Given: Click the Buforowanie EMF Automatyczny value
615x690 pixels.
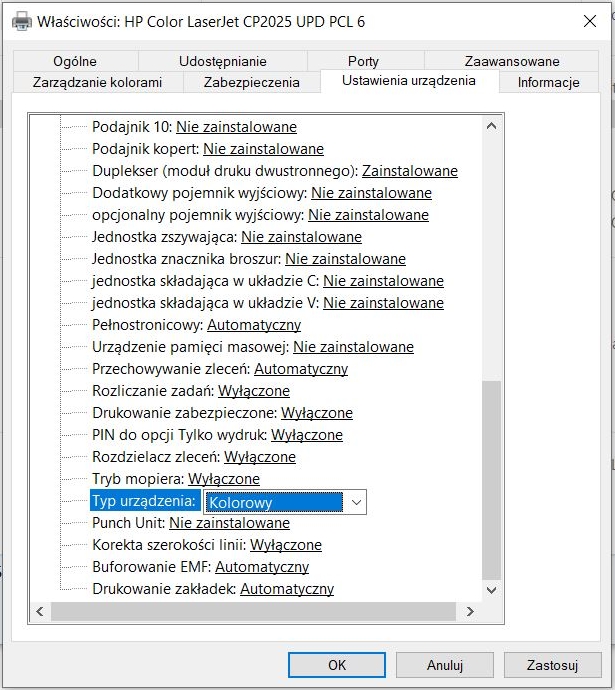Looking at the screenshot, I should point(262,567).
